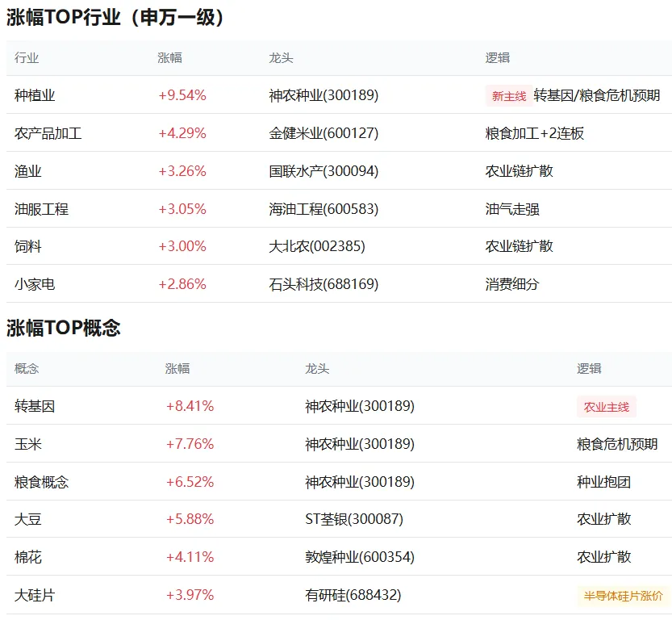The width and height of the screenshot is (672, 620).
Task: Open 神农种业(300189) in 种植业 row
Action: point(323,95)
